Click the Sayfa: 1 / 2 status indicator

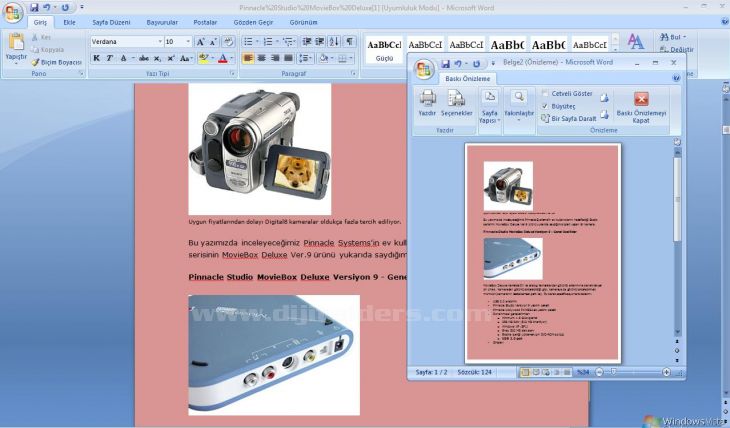431,372
